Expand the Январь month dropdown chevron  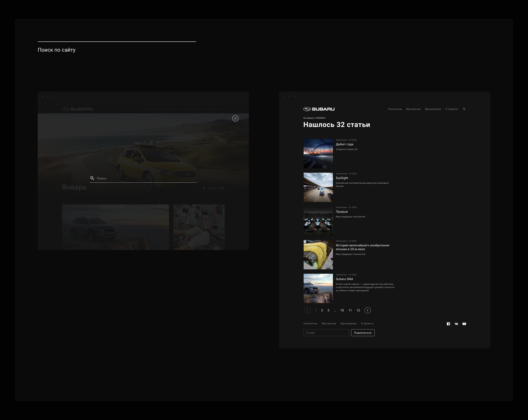pos(90,188)
